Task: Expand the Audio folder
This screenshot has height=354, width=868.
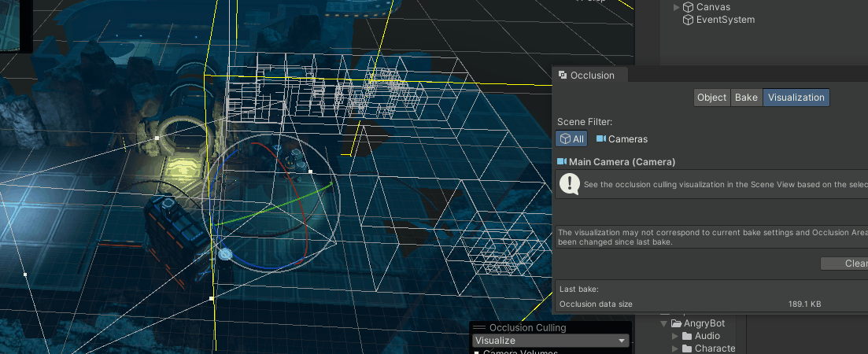Action: click(x=674, y=336)
